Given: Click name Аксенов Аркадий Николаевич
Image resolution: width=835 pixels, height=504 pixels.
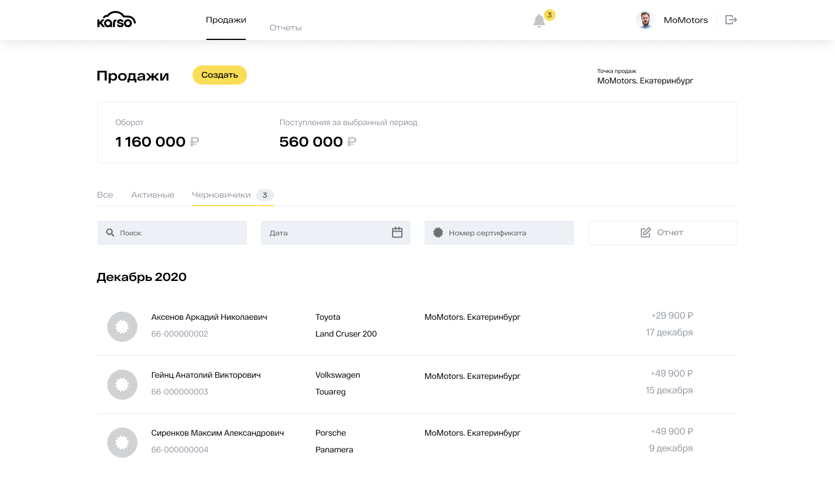Looking at the screenshot, I should pyautogui.click(x=209, y=317).
